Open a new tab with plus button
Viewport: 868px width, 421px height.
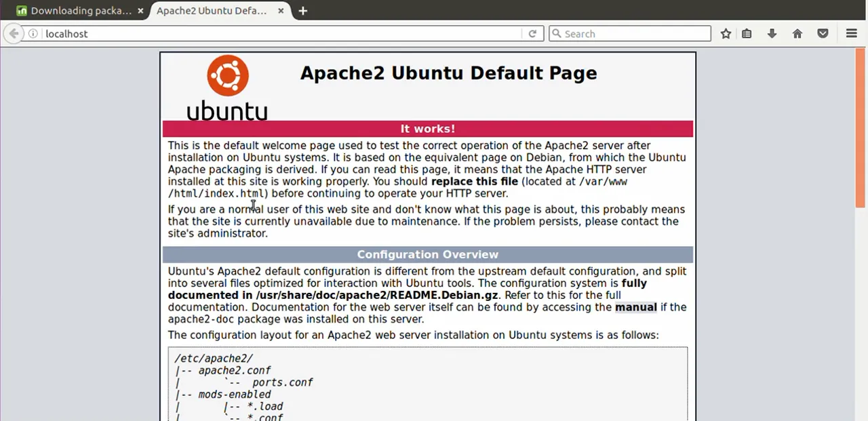click(302, 11)
